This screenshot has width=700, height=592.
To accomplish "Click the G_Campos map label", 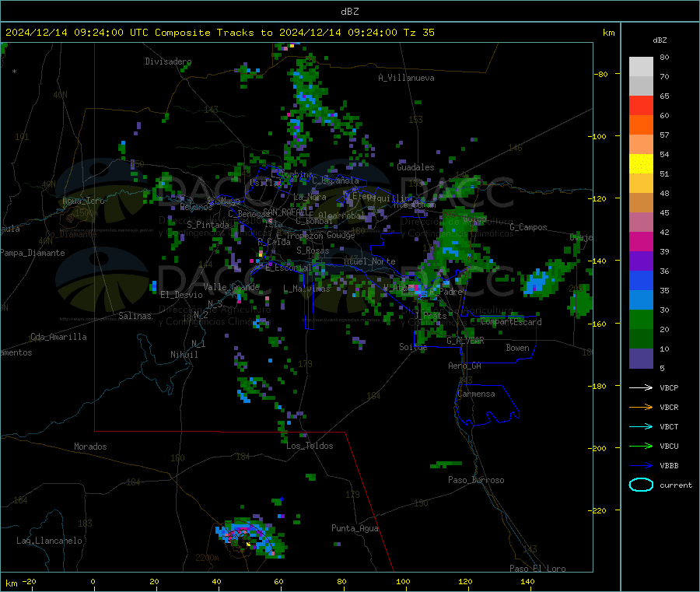I will click(x=529, y=227).
